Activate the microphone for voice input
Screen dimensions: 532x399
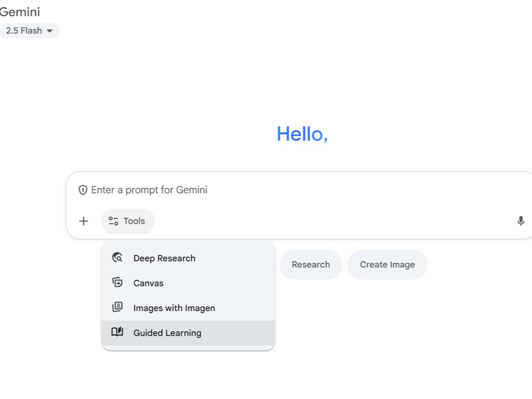click(x=521, y=221)
